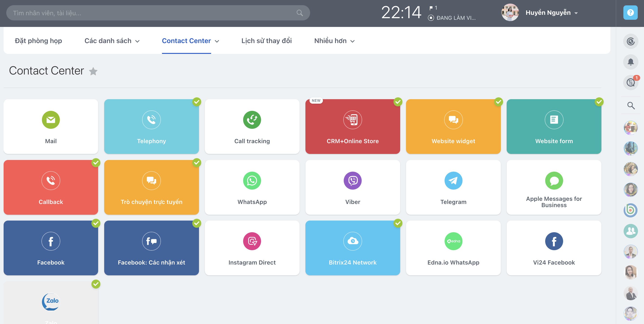Viewport: 644px width, 324px height.
Task: Open the Mail channel icon
Action: tap(51, 120)
